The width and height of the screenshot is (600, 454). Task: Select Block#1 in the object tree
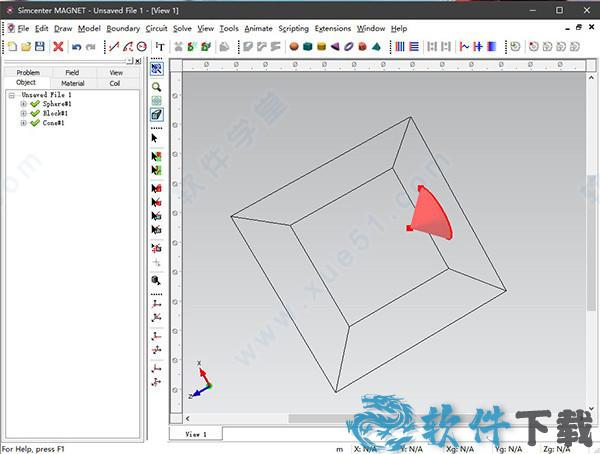(55, 113)
